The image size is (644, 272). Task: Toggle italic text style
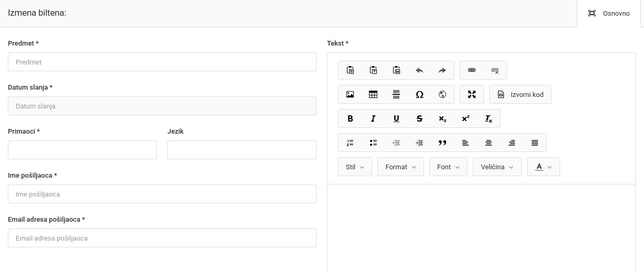373,118
